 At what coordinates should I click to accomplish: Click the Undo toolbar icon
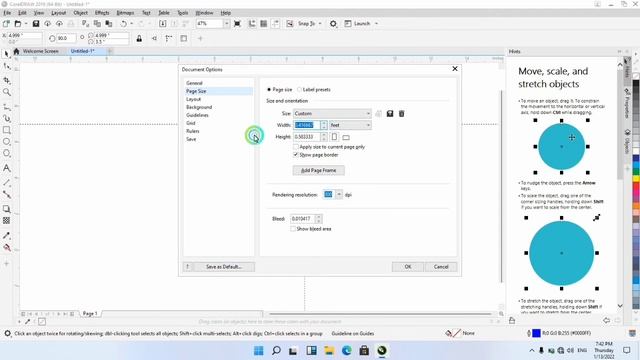123,24
